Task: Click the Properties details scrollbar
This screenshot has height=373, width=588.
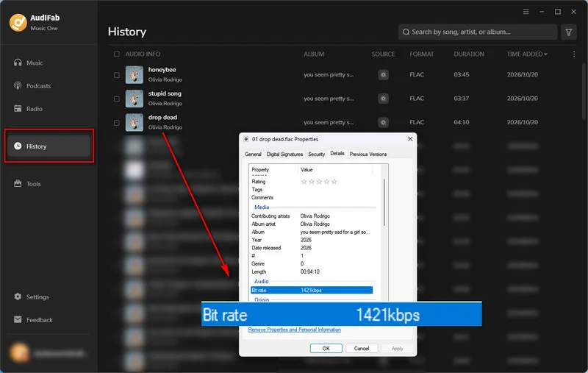Action: tap(384, 202)
